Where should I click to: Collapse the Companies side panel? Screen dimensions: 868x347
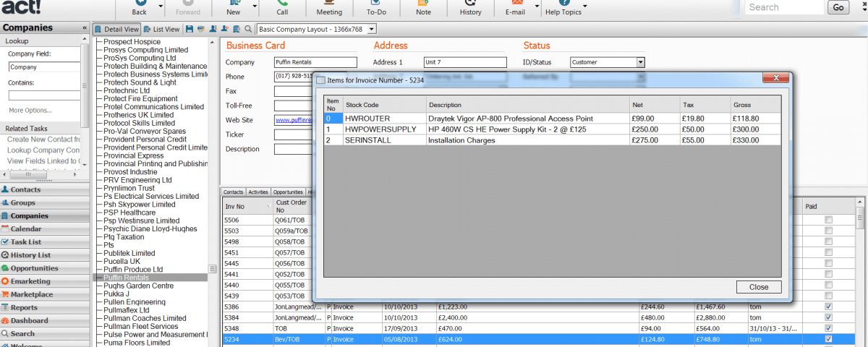[85, 28]
